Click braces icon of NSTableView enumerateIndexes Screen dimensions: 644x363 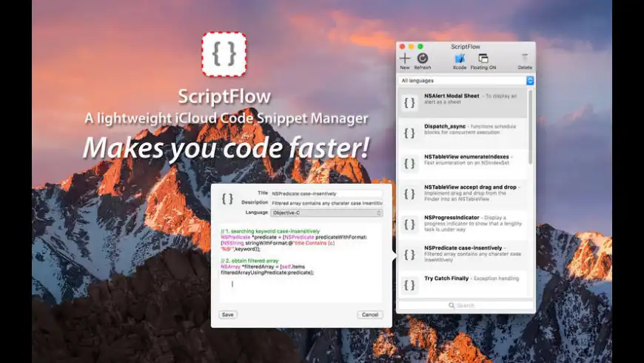pyautogui.click(x=409, y=164)
